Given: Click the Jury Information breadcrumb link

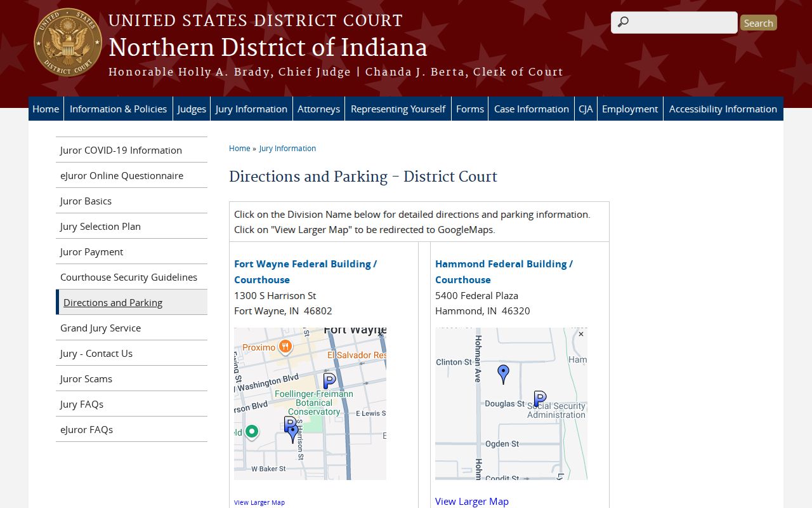Looking at the screenshot, I should pyautogui.click(x=287, y=148).
